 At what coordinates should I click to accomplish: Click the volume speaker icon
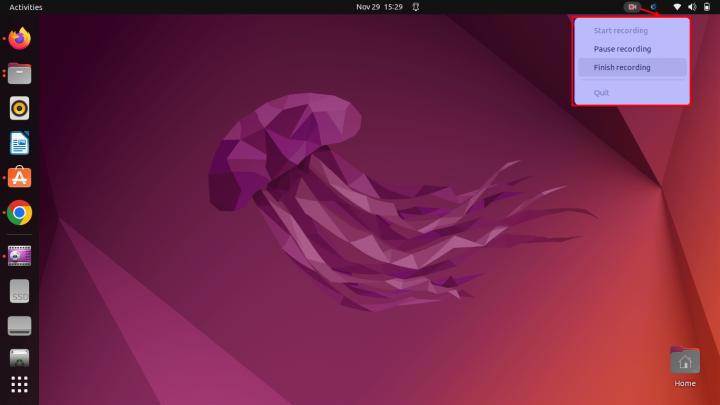coord(692,7)
